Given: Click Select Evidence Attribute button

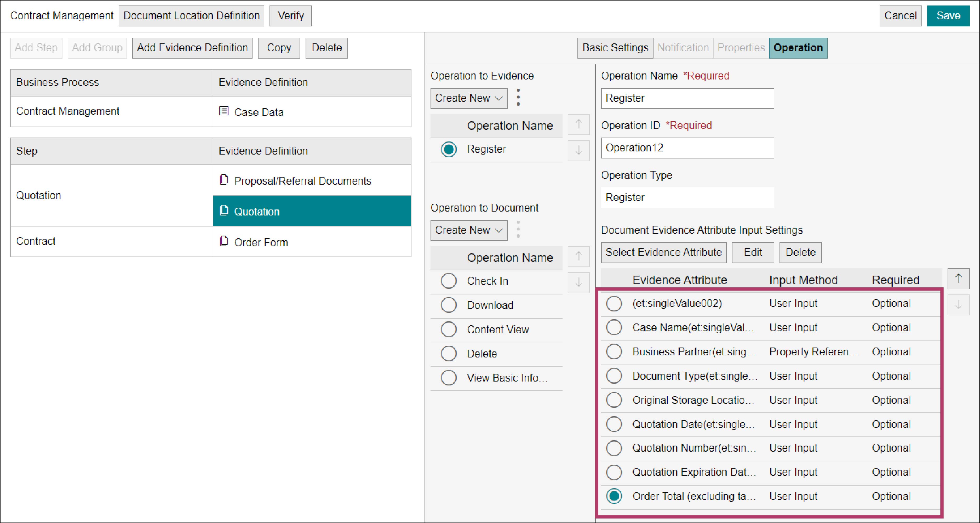Looking at the screenshot, I should pos(663,252).
